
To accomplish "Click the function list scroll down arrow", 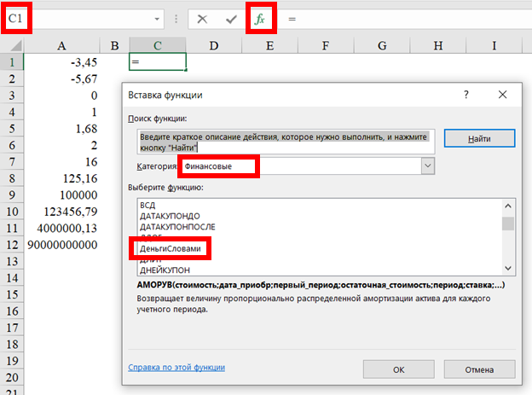I will tap(508, 269).
